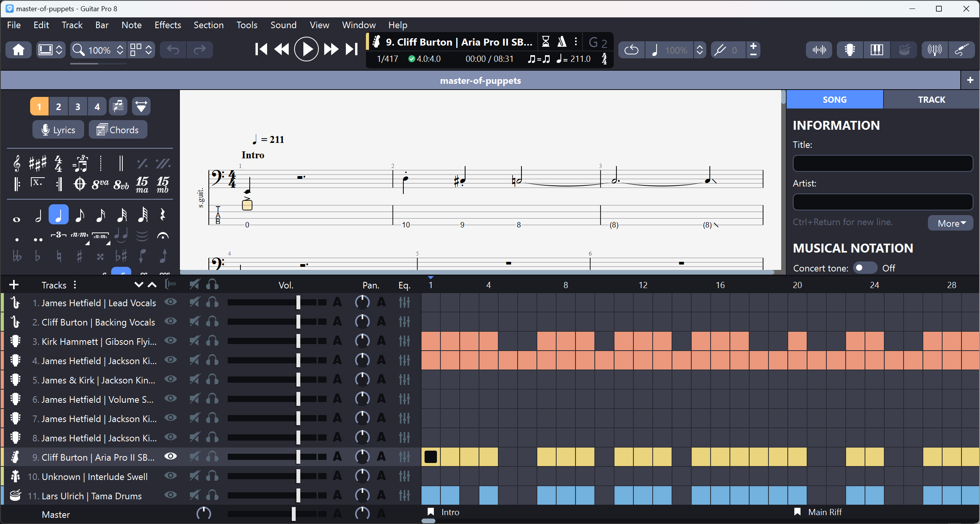Viewport: 980px width, 524px height.
Task: Apply the 8va octave marking
Action: pos(100,185)
